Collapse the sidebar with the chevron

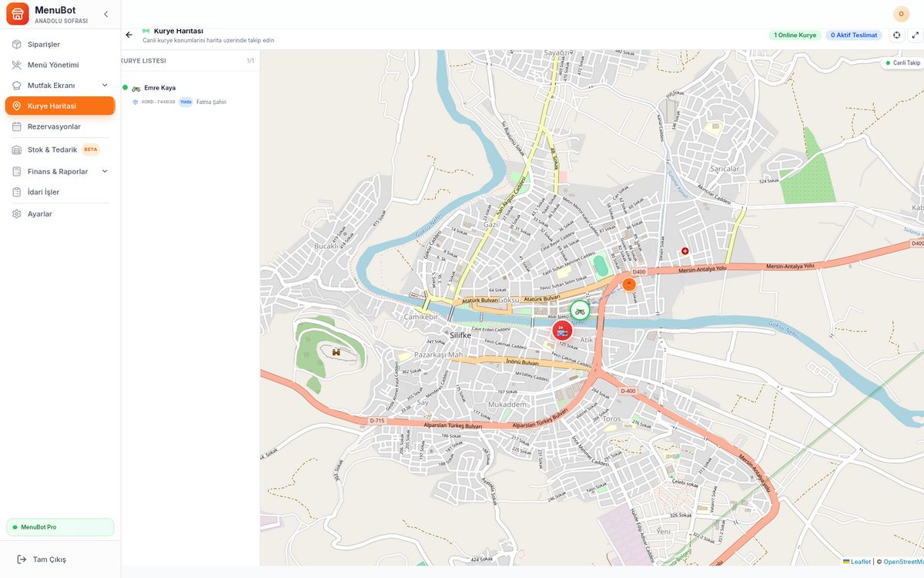pos(105,14)
